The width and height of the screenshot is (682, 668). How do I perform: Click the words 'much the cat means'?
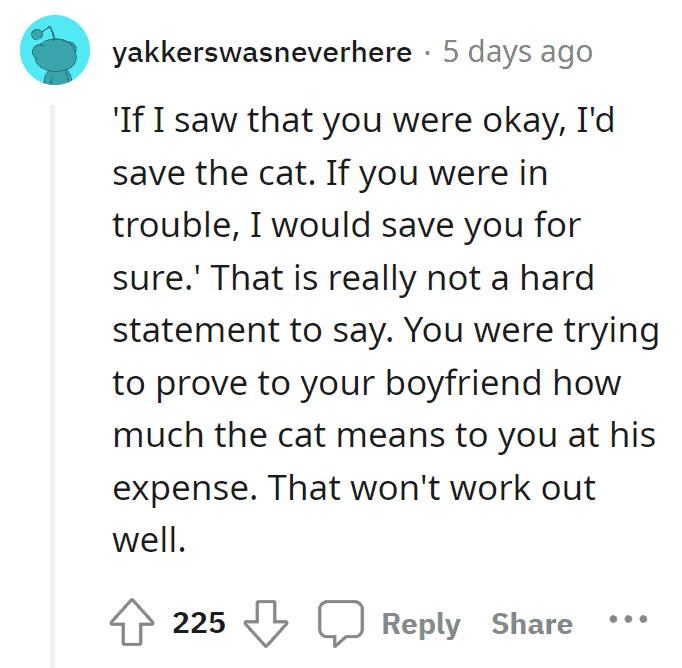(279, 435)
